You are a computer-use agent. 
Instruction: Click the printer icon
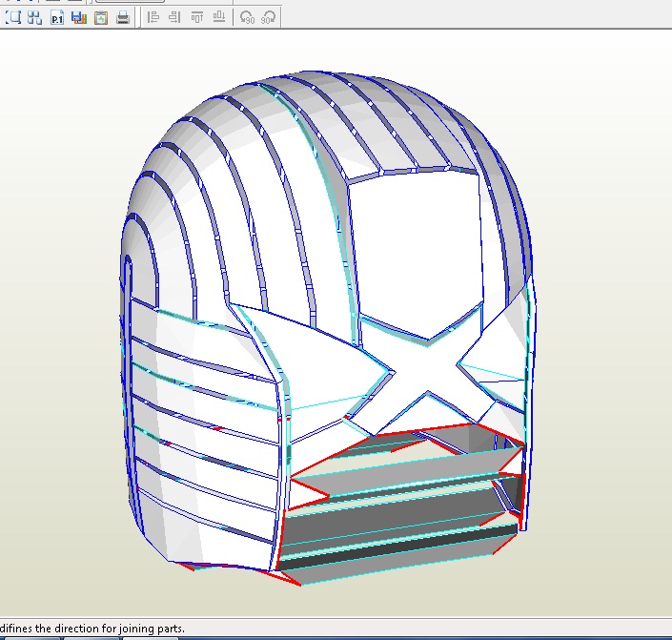click(x=123, y=17)
